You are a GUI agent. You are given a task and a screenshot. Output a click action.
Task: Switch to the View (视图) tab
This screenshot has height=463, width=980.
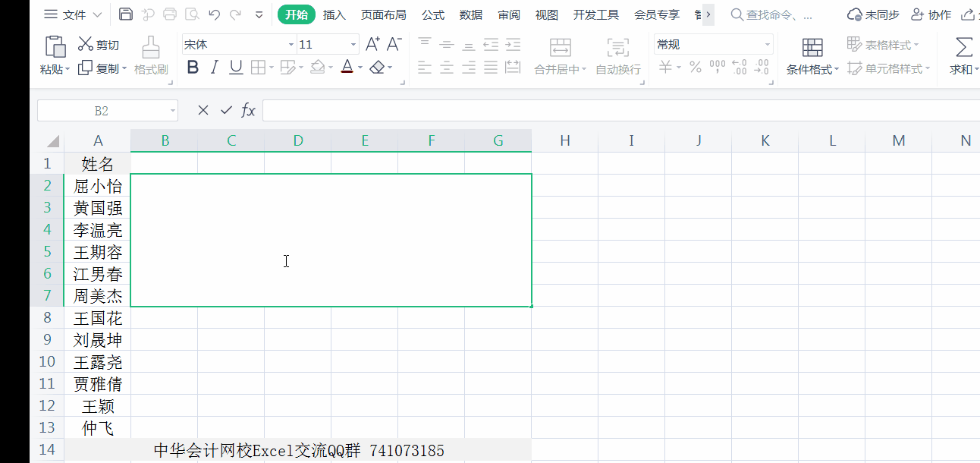(x=547, y=14)
